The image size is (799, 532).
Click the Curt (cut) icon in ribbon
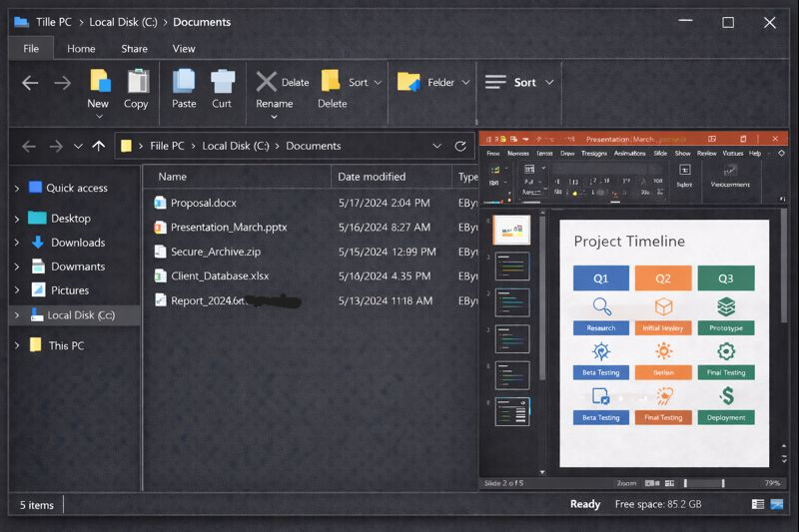222,81
